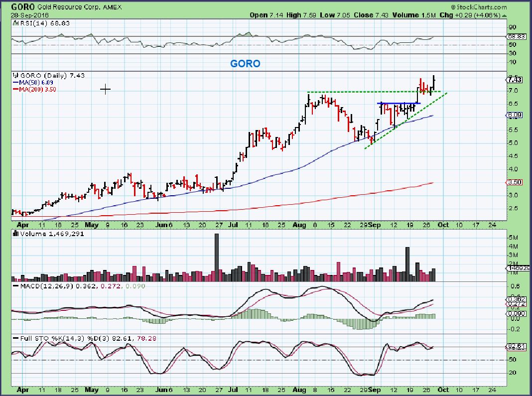Image resolution: width=532 pixels, height=396 pixels.
Task: Select the red MA(200) 3.50 legend entry
Action: 34,89
